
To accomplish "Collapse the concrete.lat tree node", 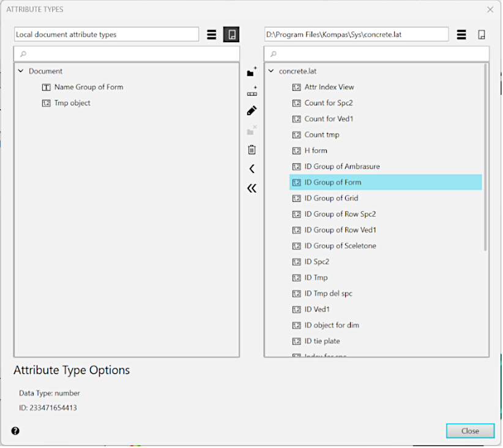I will point(271,71).
